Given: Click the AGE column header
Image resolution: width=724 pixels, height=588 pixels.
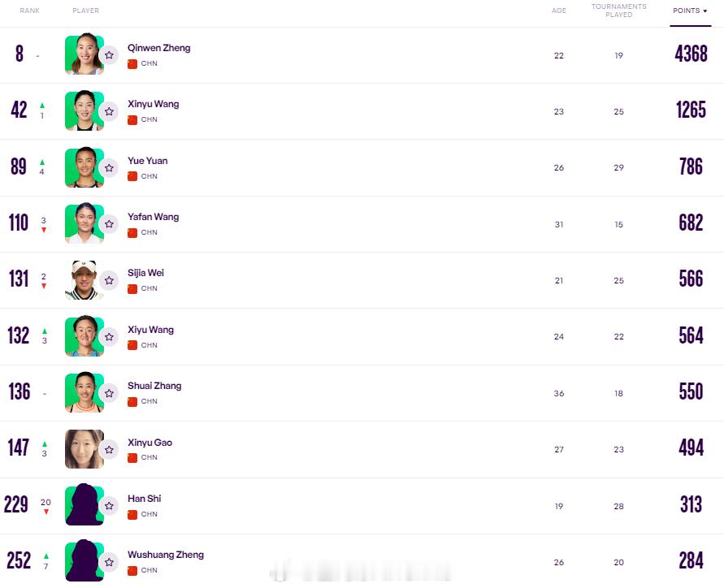Looking at the screenshot, I should point(559,11).
